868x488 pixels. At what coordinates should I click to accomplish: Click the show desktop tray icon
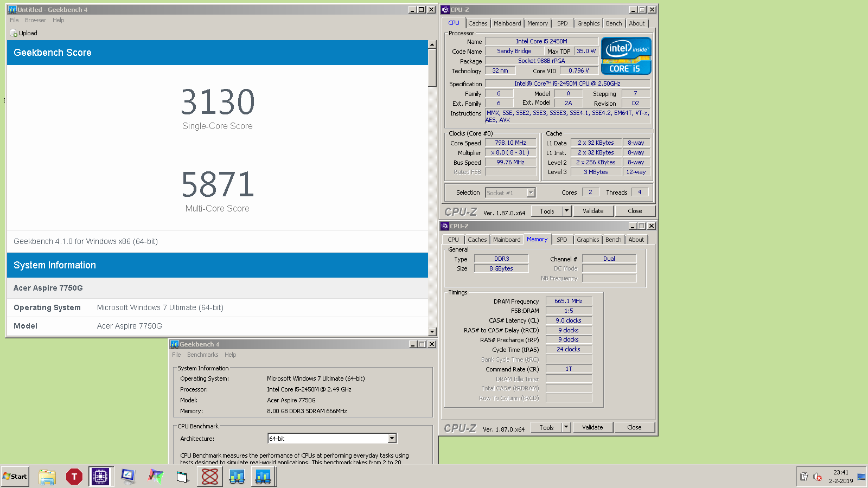pos(861,477)
